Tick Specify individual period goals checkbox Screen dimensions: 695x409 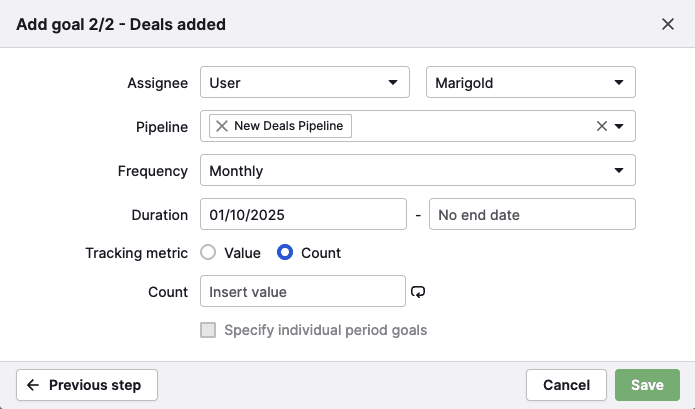[x=208, y=330]
